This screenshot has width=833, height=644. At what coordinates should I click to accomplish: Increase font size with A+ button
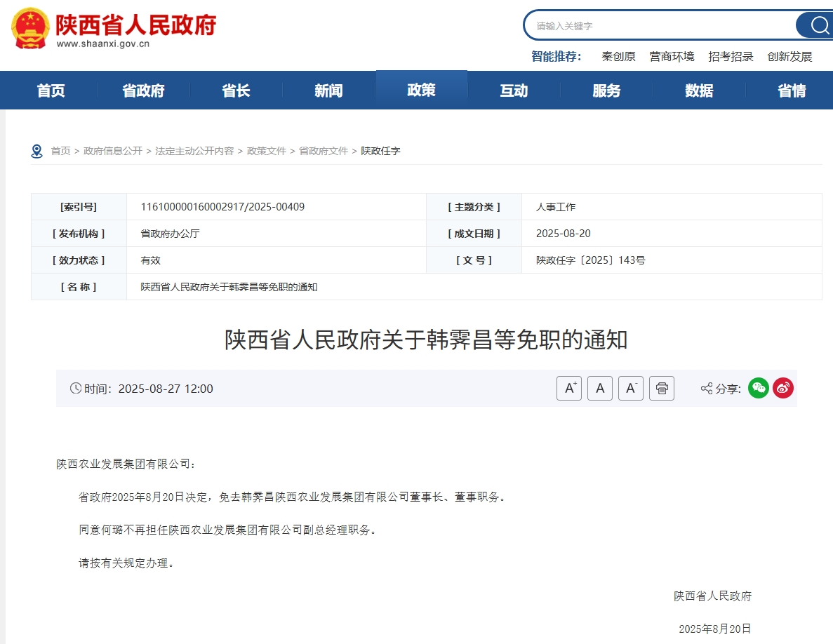point(569,388)
